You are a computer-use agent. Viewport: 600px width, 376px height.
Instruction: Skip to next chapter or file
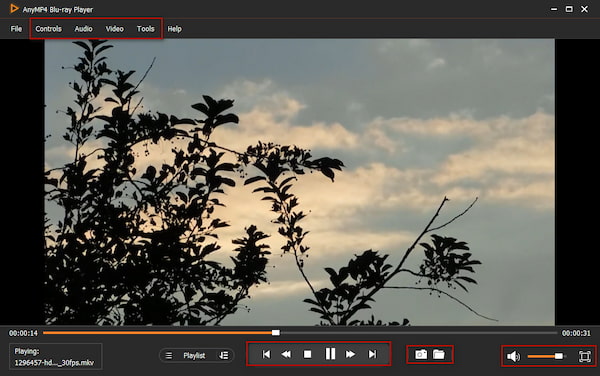(x=372, y=354)
